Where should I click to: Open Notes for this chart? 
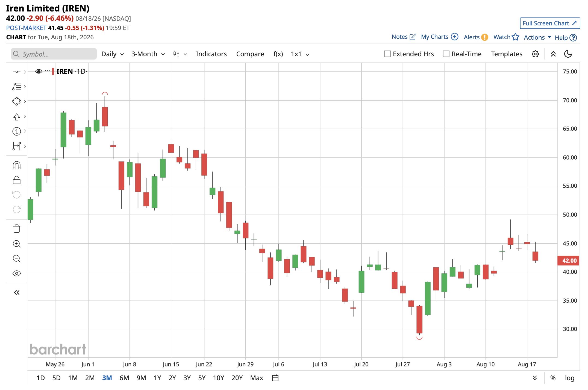click(x=404, y=37)
